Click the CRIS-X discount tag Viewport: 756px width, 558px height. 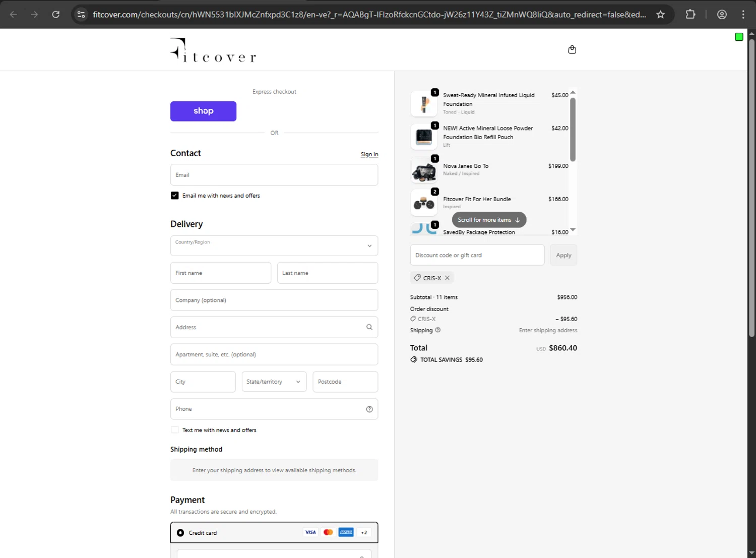coord(432,278)
